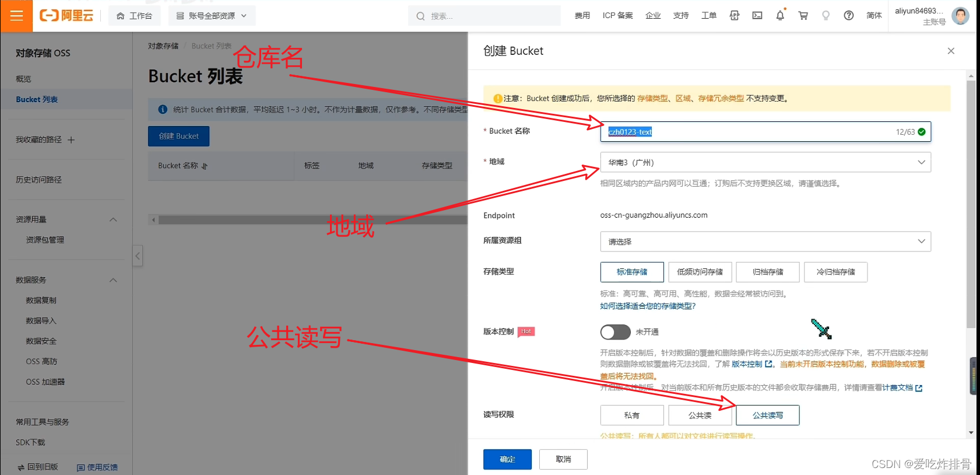This screenshot has width=980, height=475.
Task: Click the 对象存储 breadcrumb
Action: point(163,46)
